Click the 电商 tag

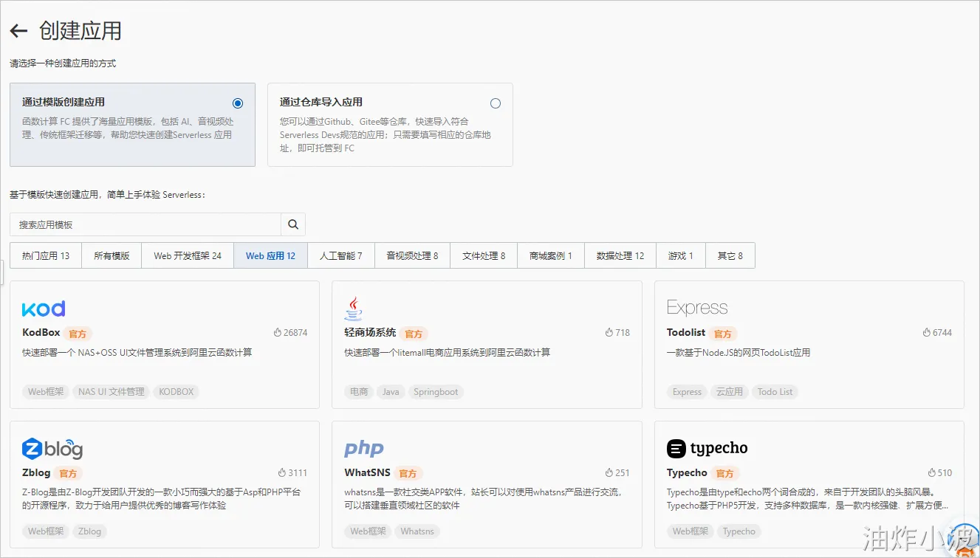tap(359, 392)
